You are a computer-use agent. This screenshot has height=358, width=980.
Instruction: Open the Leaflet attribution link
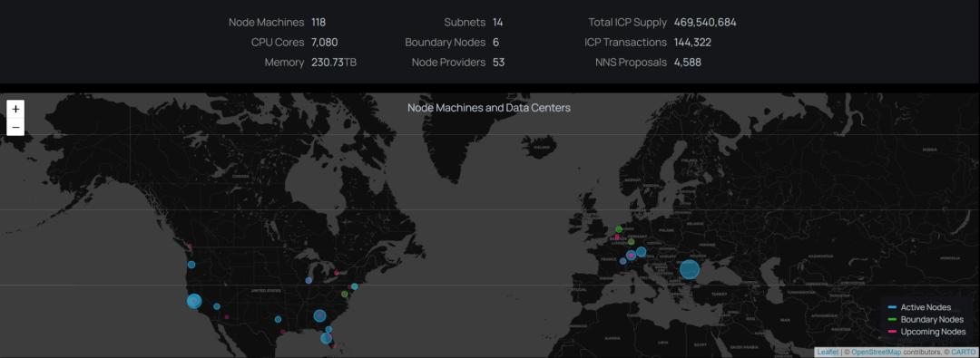pos(828,353)
